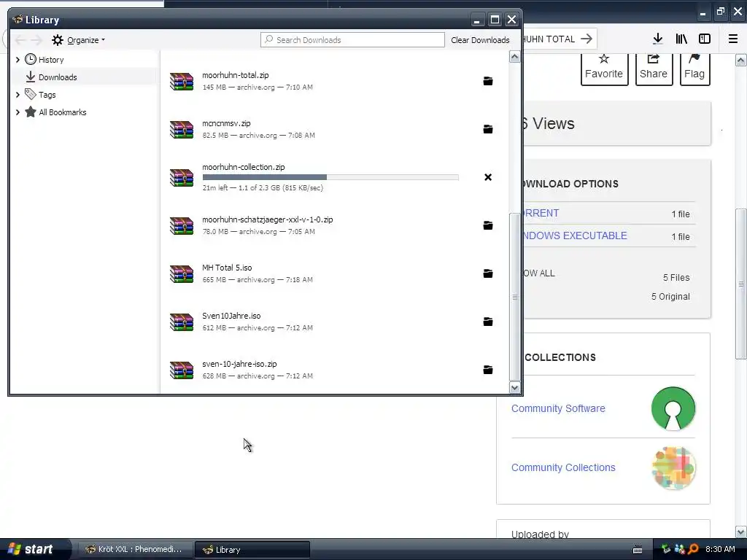Select the moorhuhn-total.zip file name
The width and height of the screenshot is (747, 560).
tap(236, 75)
